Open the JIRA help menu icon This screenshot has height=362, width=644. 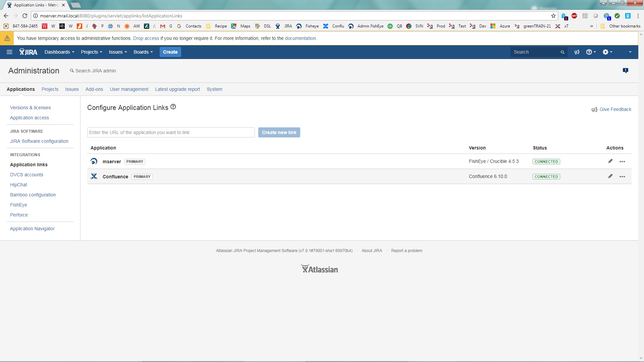(x=591, y=52)
